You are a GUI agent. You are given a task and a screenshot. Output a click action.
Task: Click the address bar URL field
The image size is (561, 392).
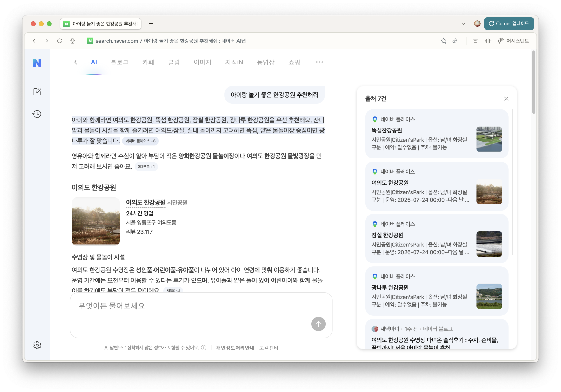(170, 41)
